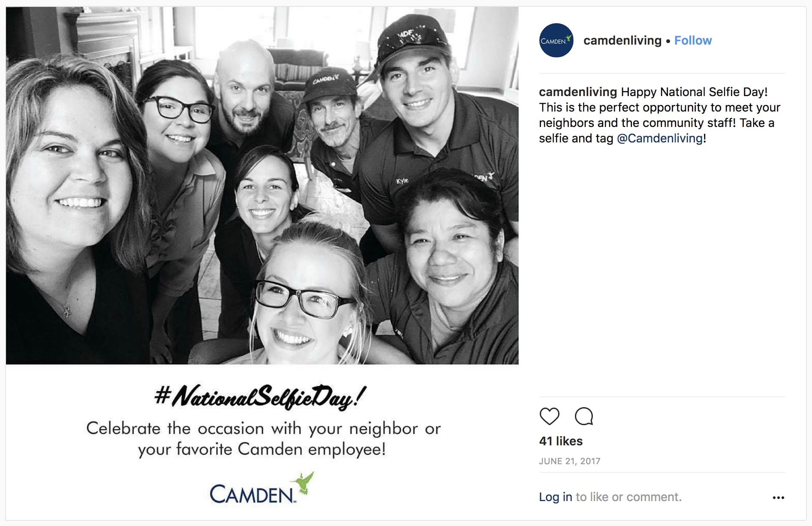The height and width of the screenshot is (526, 812).
Task: View who liked via 41 likes
Action: click(561, 441)
